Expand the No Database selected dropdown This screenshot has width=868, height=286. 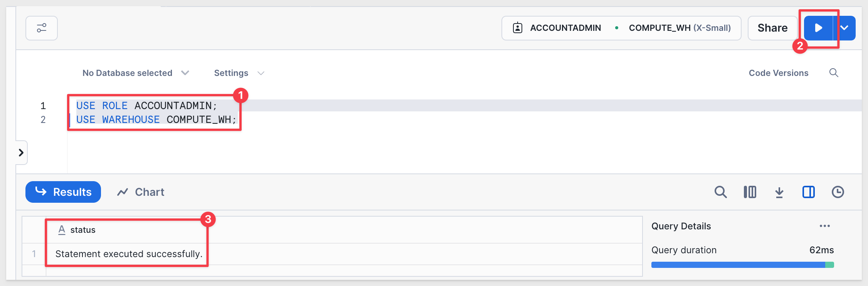(136, 73)
